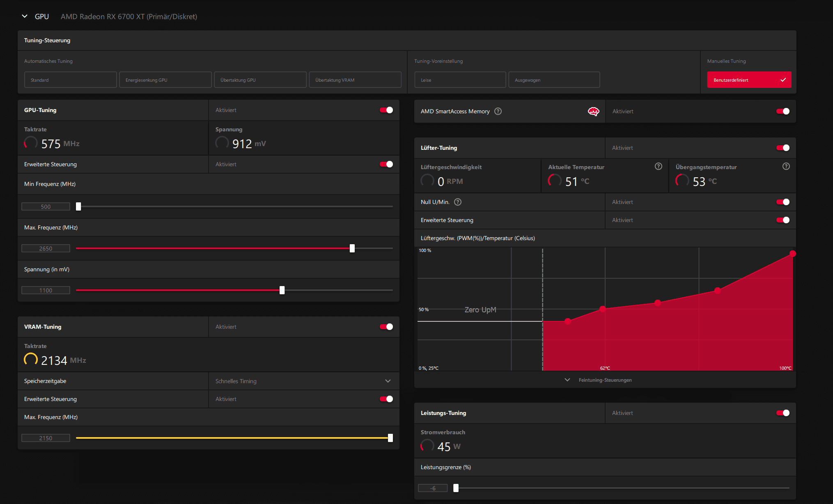Turn off Null U/Min. switch
The image size is (833, 504).
pyautogui.click(x=783, y=202)
